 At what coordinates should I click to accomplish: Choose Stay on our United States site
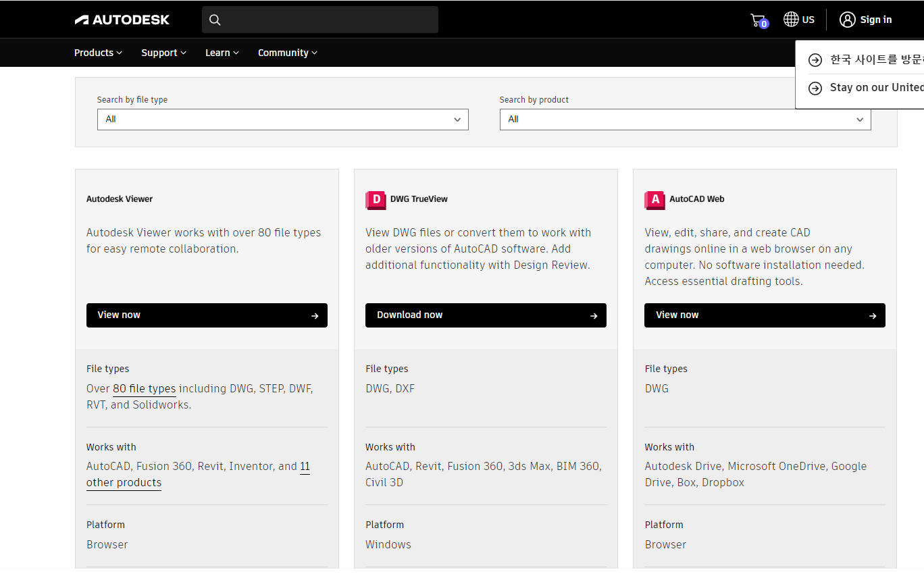867,88
